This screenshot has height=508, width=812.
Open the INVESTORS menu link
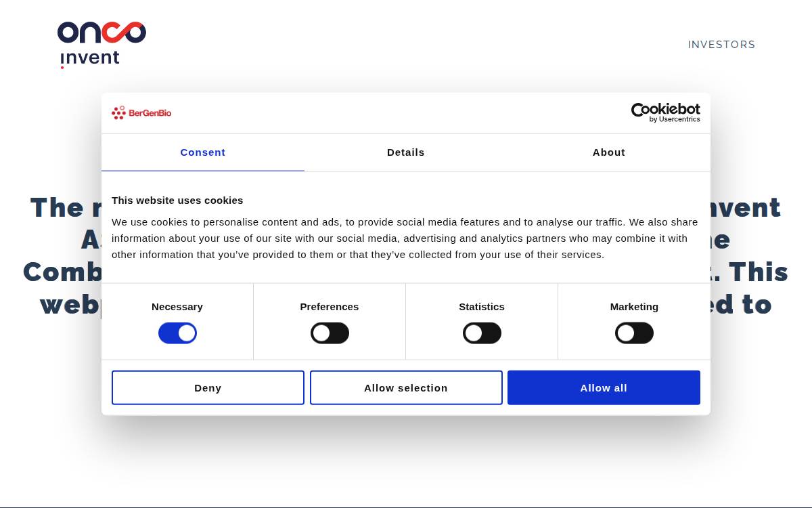[x=721, y=45]
